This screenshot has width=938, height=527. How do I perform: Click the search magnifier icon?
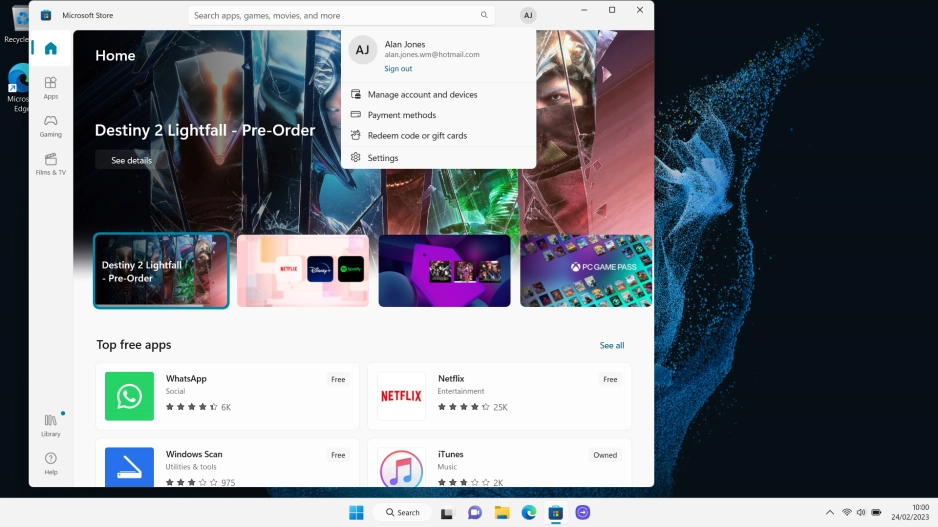pyautogui.click(x=484, y=16)
